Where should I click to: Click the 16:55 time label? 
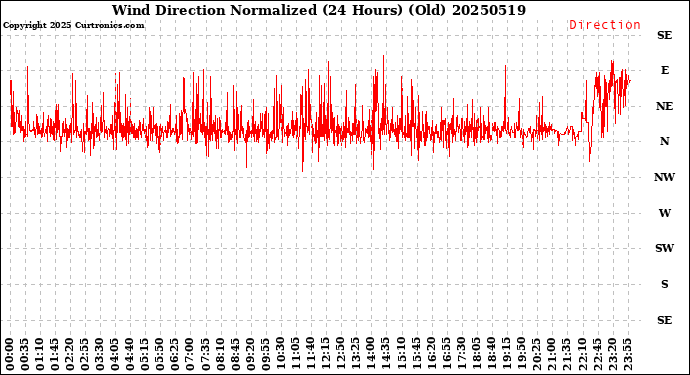tap(446, 355)
